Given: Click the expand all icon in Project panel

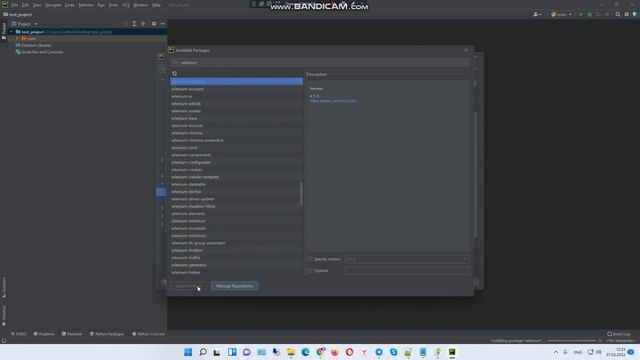Looking at the screenshot, I should [x=134, y=24].
